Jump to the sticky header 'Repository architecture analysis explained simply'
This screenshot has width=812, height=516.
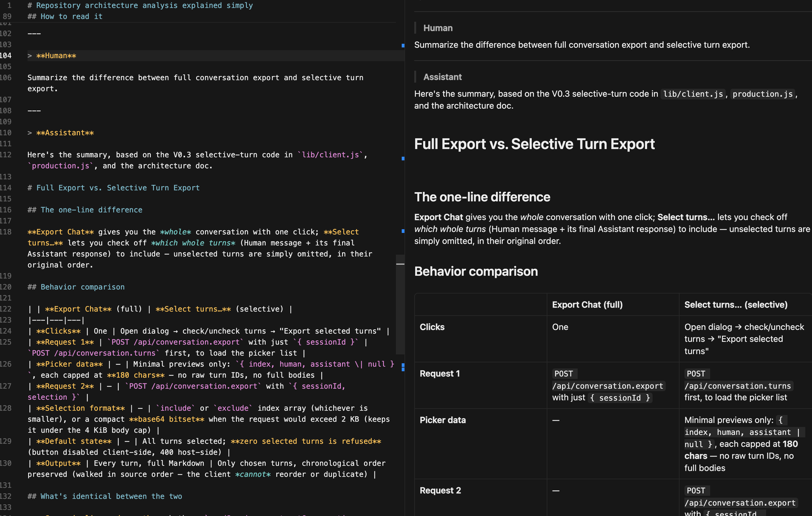click(x=140, y=6)
